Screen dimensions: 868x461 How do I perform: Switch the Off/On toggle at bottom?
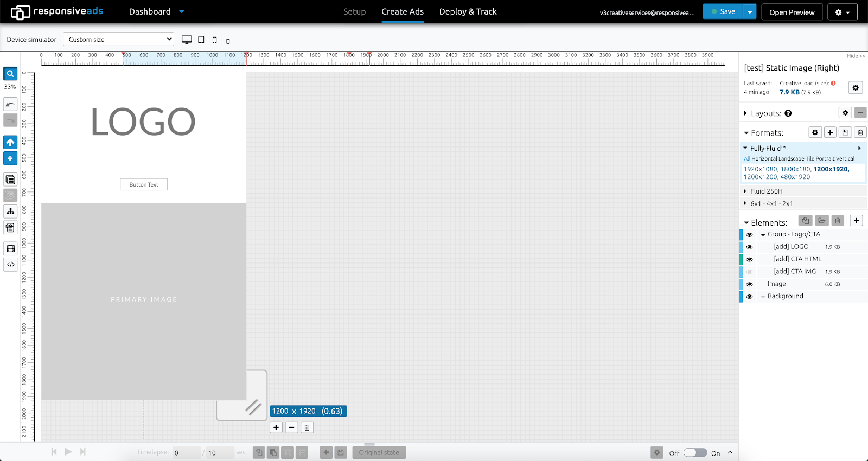pos(695,452)
